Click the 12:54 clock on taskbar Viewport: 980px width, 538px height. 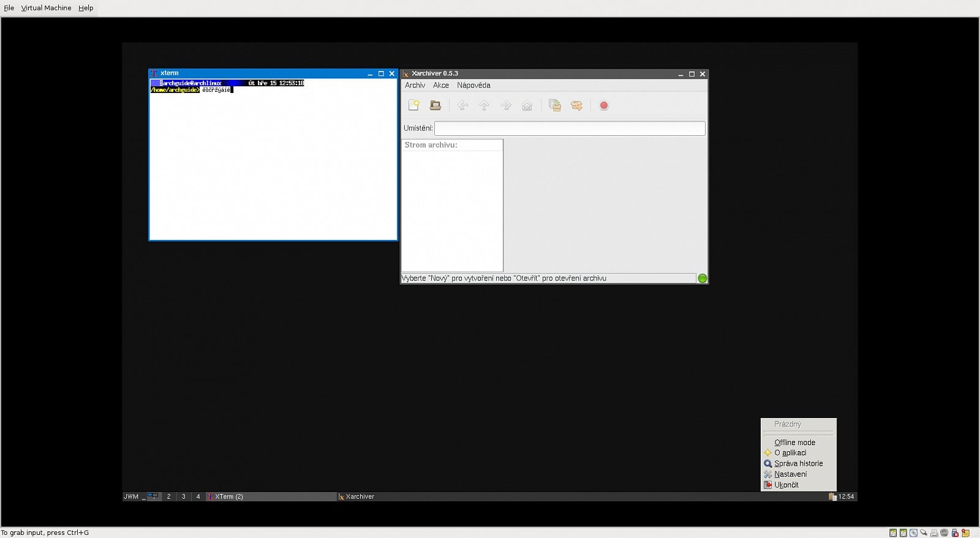tap(846, 496)
